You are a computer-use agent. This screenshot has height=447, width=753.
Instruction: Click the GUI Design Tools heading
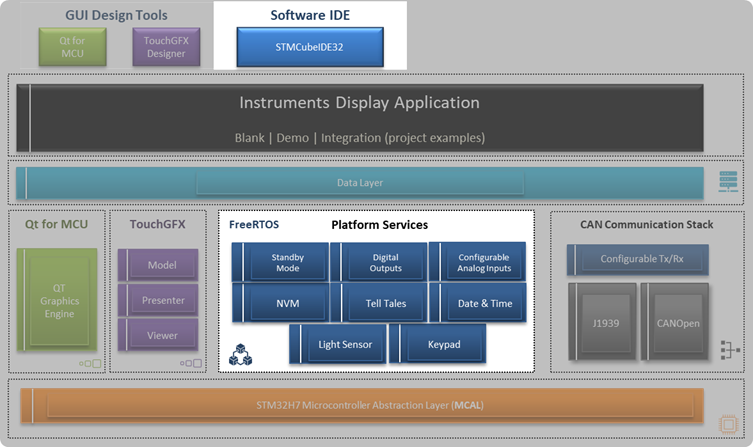116,15
